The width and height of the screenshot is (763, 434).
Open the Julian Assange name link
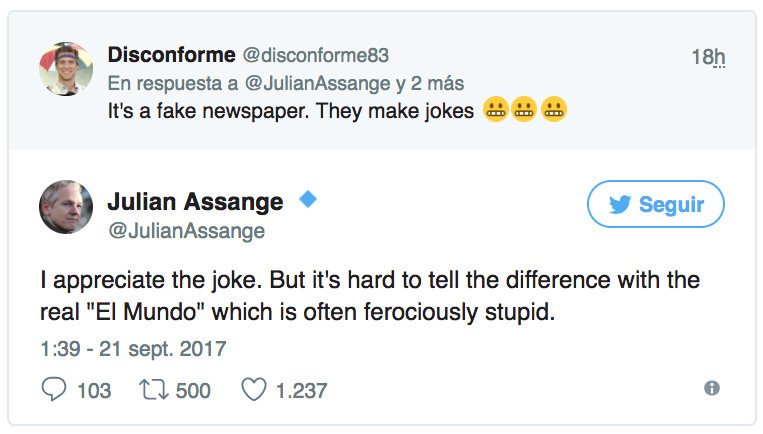195,202
